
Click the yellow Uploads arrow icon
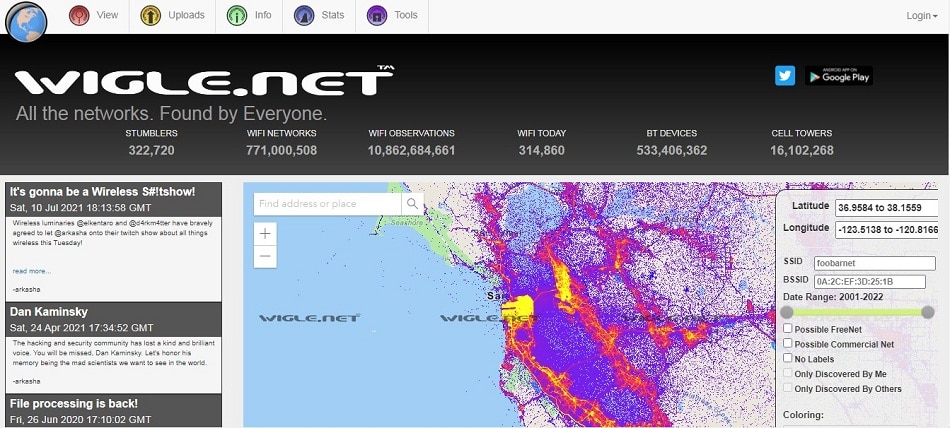point(150,15)
